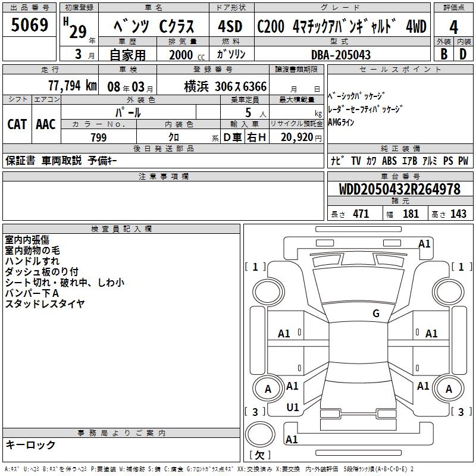Image resolution: width=476 pixels, height=476 pixels.
Task: Click ナビ in genuine equipment
Action: coord(337,161)
